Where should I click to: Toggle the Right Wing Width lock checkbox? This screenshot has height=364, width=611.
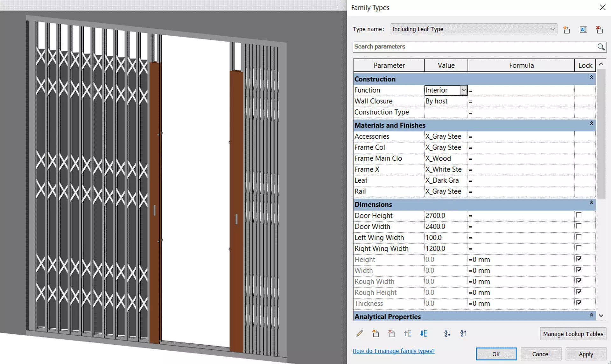click(579, 248)
